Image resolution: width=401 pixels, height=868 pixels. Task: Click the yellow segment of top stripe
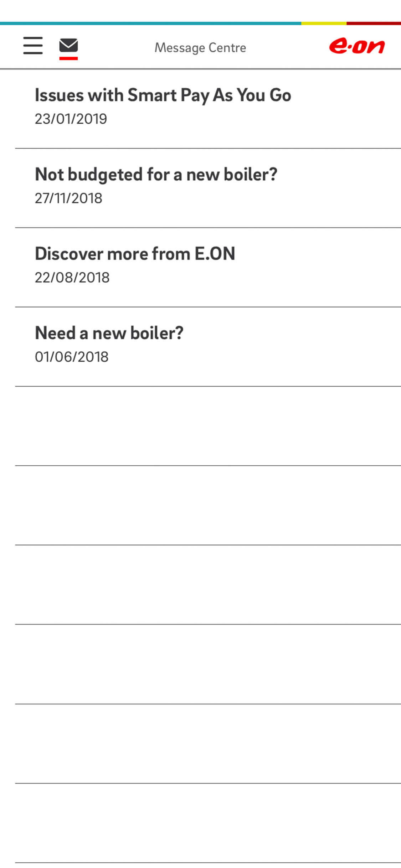pyautogui.click(x=324, y=24)
